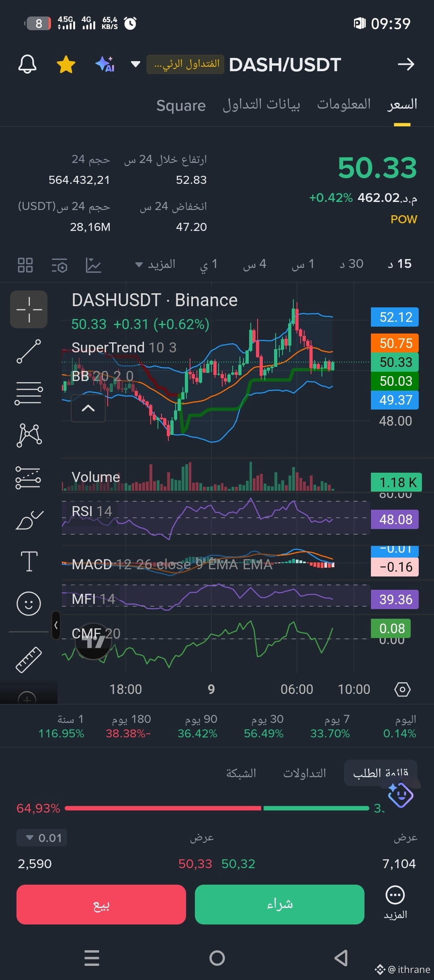Screen dimensions: 434x980
Task: Select the اليوم 0.14% performance period
Action: [400, 726]
